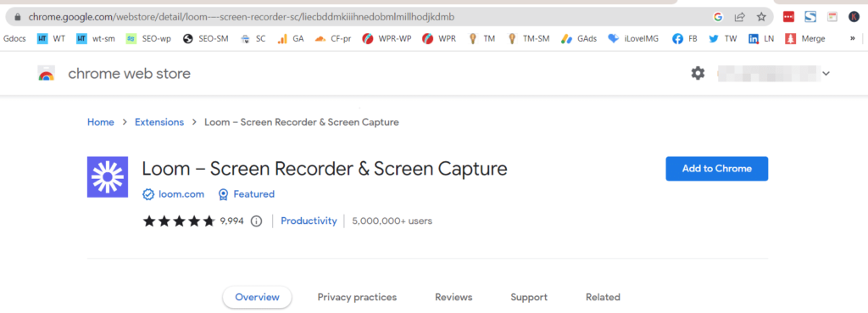868x313 pixels.
Task: Visit the loom.com publisher link
Action: (x=173, y=194)
